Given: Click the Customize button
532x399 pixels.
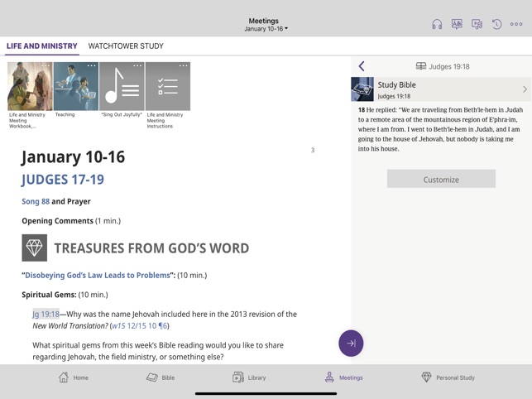Looking at the screenshot, I should tap(441, 179).
